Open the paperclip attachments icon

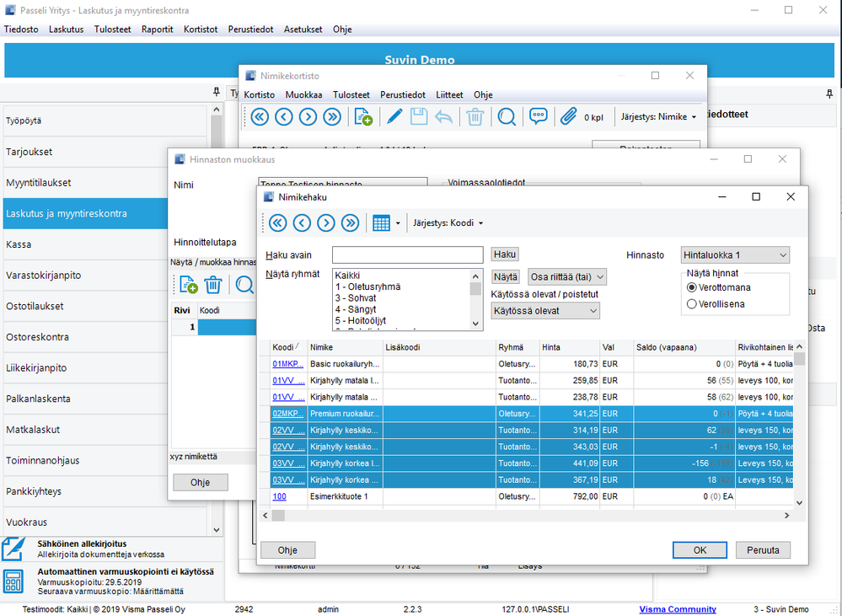coord(569,117)
